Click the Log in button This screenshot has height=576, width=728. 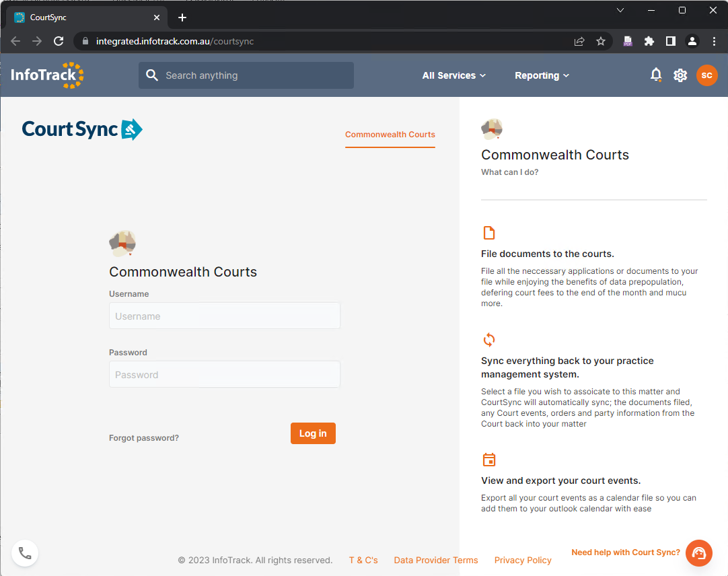pos(313,433)
